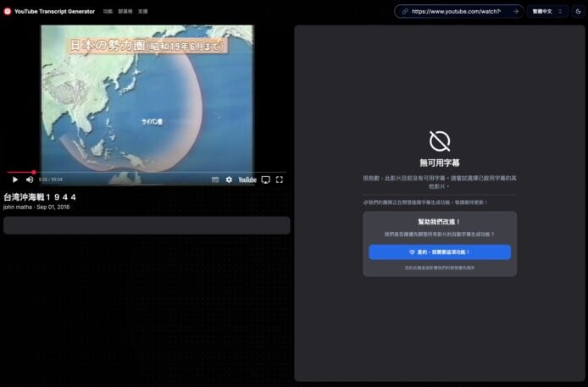Click the YouTube Transcript Generator logo icon

[x=8, y=12]
